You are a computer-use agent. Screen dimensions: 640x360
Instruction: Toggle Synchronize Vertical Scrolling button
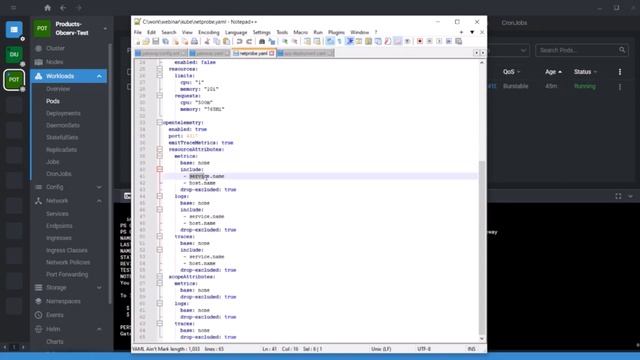[307, 41]
